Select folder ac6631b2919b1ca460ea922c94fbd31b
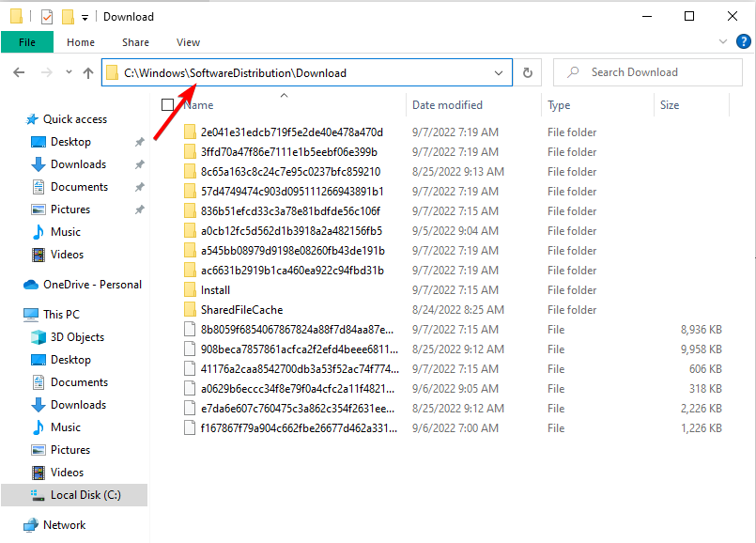Viewport: 756px width, 543px height. point(292,271)
